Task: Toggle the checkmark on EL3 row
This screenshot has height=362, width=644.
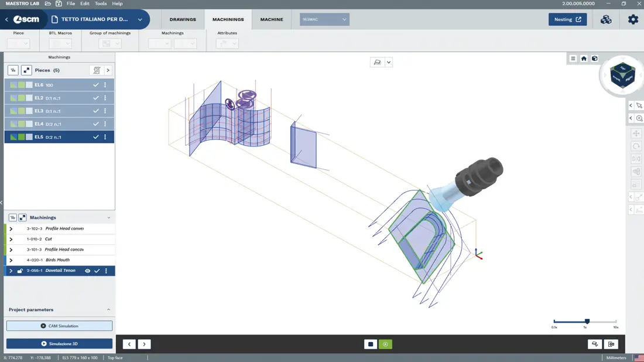Action: click(95, 111)
